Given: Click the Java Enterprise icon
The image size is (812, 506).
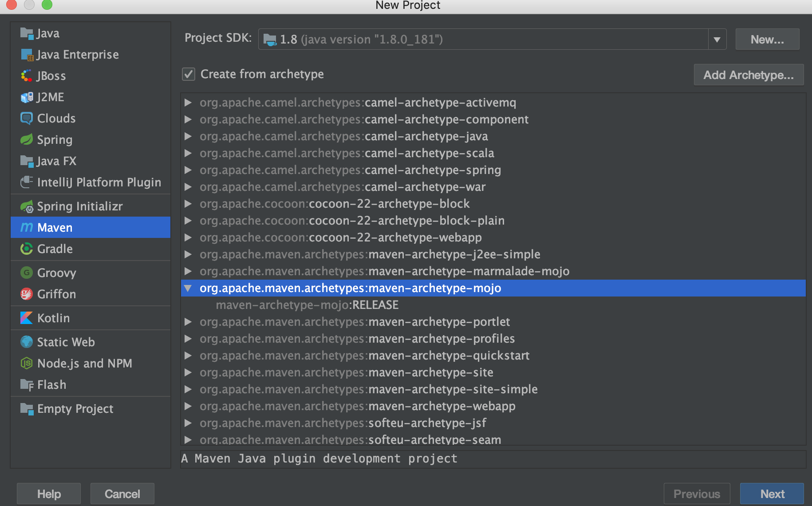Looking at the screenshot, I should (27, 55).
